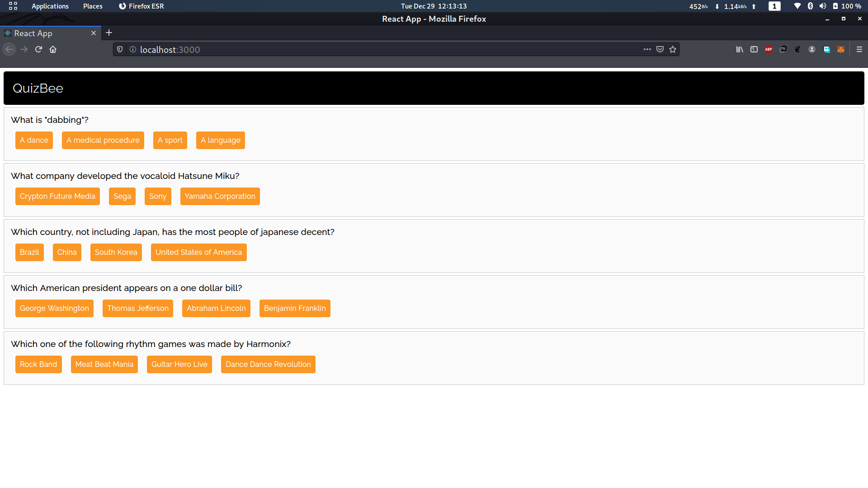Open the MetaMask fox extension

pos(841,50)
